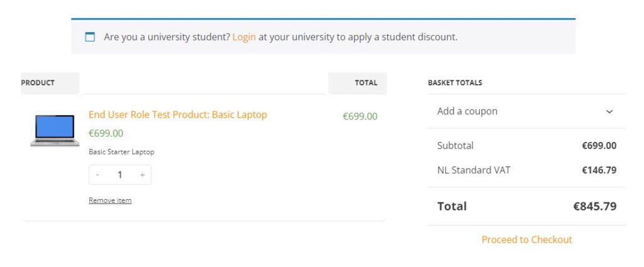
Task: Click the BASKET TOTALS heading
Action: (x=455, y=83)
